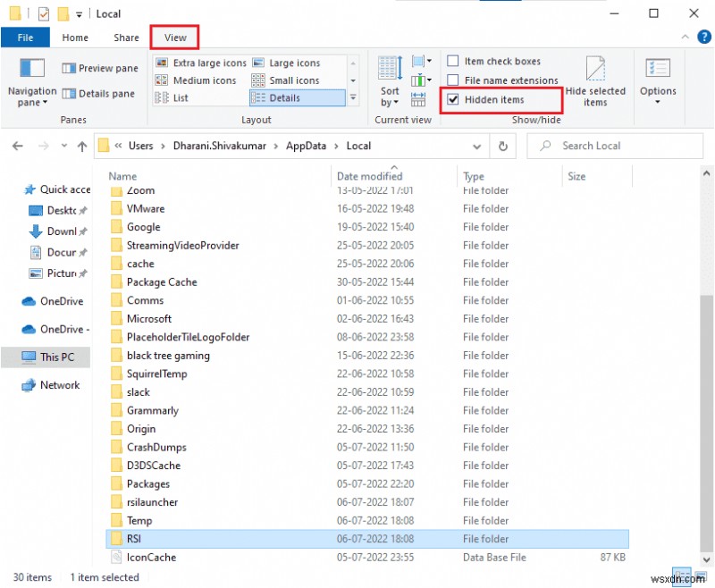Sort by the Size column header

pyautogui.click(x=597, y=176)
